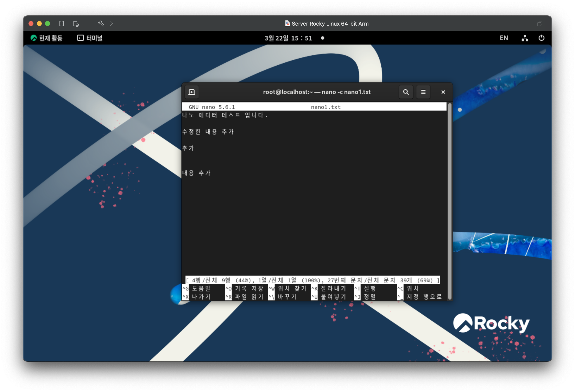
Task: Open VM settings wrench icon
Action: (101, 24)
